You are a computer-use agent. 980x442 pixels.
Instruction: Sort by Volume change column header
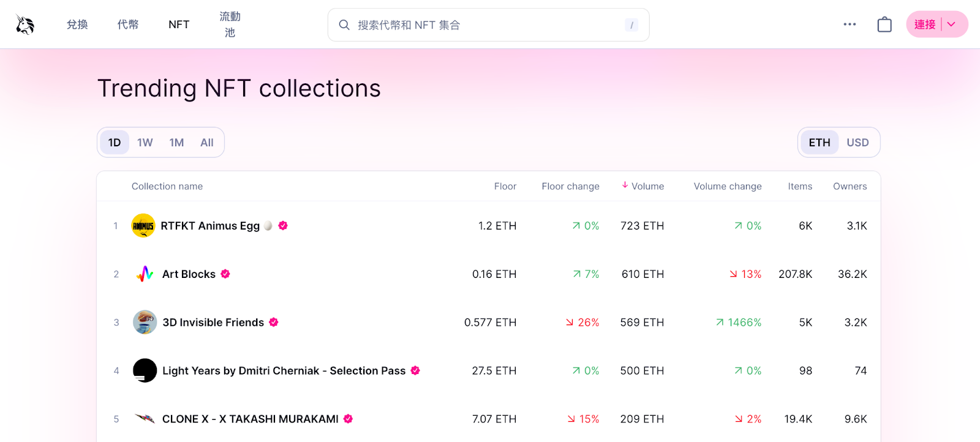pyautogui.click(x=728, y=186)
